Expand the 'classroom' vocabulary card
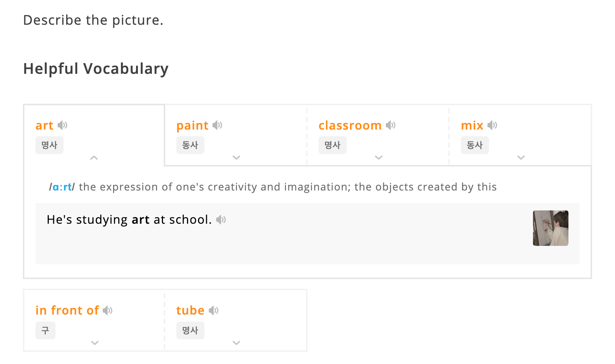615x364 pixels. pos(379,158)
